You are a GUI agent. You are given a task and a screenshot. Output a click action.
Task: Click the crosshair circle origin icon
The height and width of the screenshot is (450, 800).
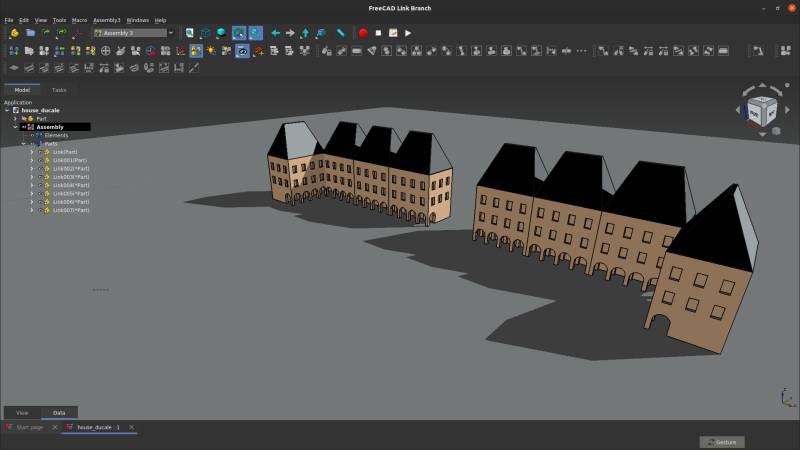click(x=106, y=51)
